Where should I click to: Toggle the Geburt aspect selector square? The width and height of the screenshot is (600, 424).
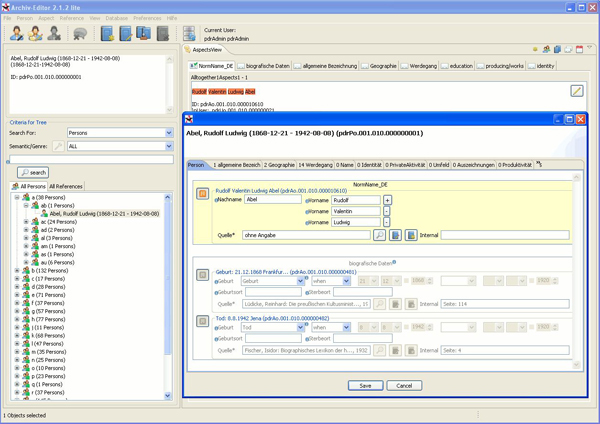(x=203, y=275)
